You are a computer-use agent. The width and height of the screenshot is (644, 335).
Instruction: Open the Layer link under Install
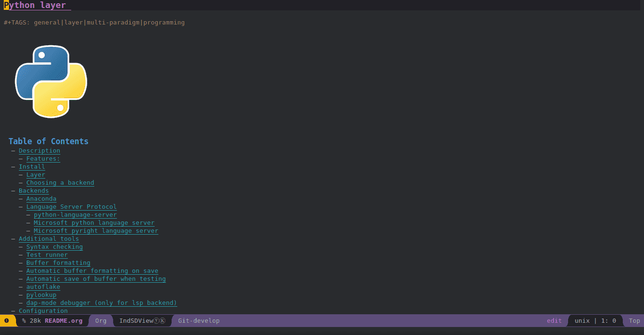click(36, 175)
